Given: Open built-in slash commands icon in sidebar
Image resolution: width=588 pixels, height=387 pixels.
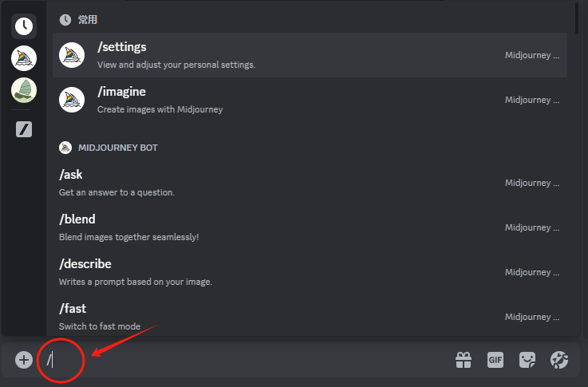Looking at the screenshot, I should coord(24,129).
